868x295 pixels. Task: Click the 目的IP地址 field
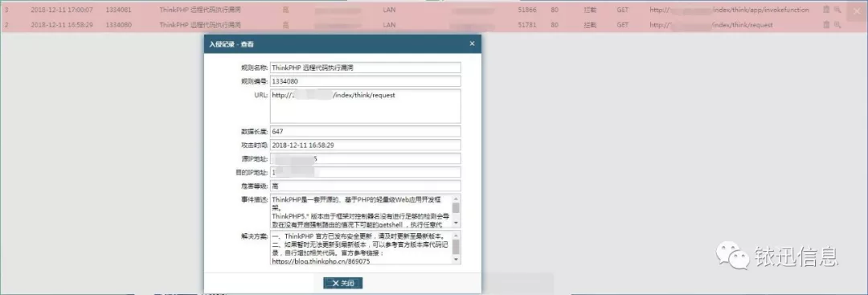pyautogui.click(x=366, y=172)
